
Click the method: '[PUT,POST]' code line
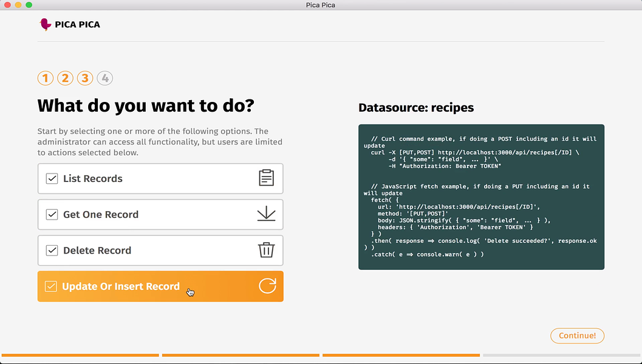(x=413, y=214)
